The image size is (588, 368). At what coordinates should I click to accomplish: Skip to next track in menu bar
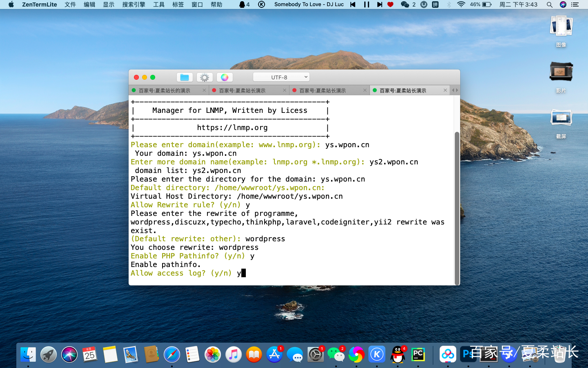[x=379, y=4]
